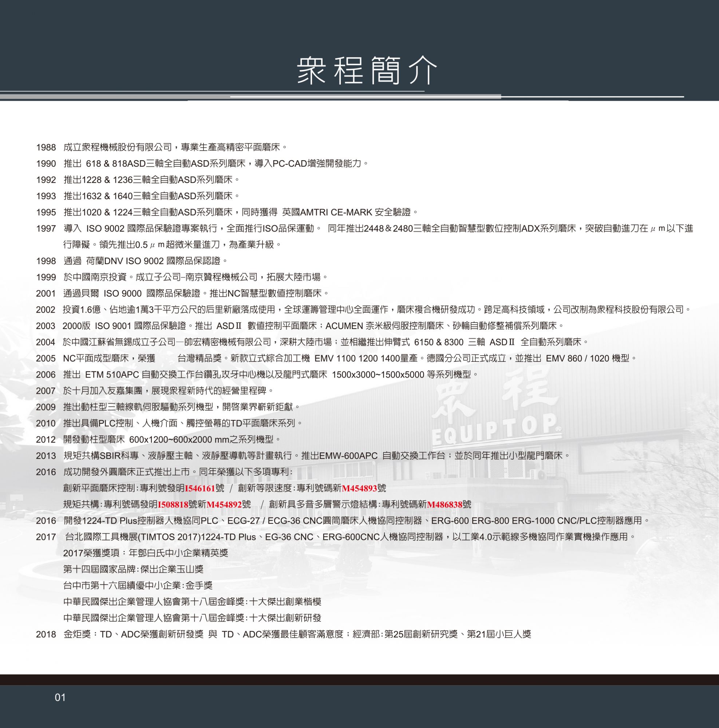Click the 2004 帥宏精密機械有限公司 line
Image resolution: width=719 pixels, height=728 pixels.
tap(312, 342)
